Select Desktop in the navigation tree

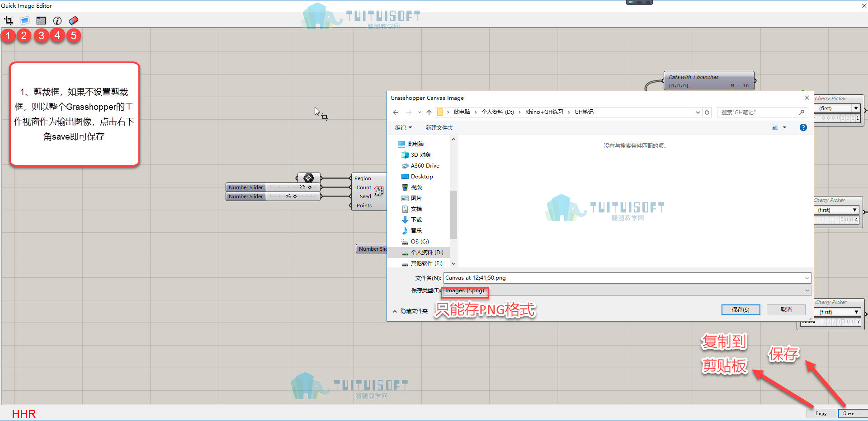coord(421,177)
